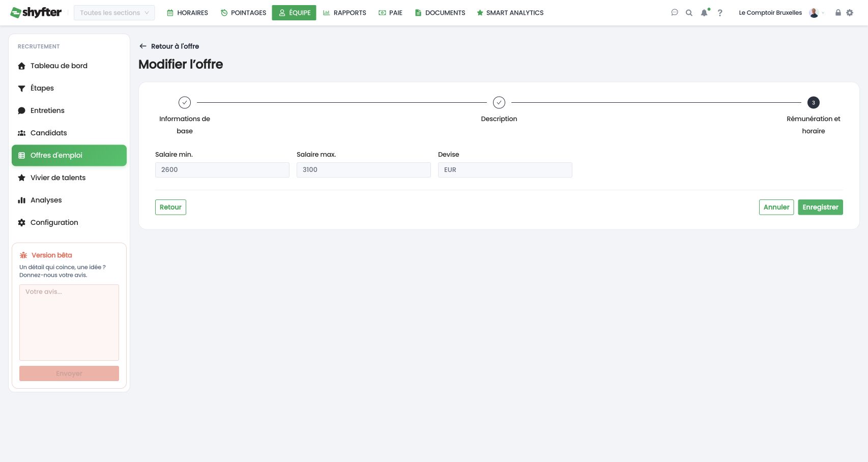Expand the Toutes les sections dropdown
Image resolution: width=868 pixels, height=462 pixels.
pos(114,13)
